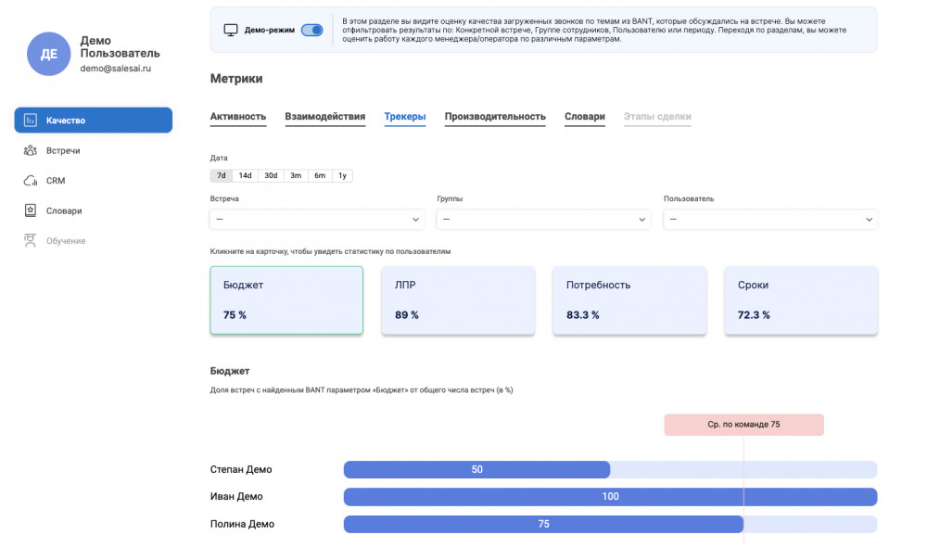Open the Встреча dropdown
The width and height of the screenshot is (927, 560).
click(317, 220)
